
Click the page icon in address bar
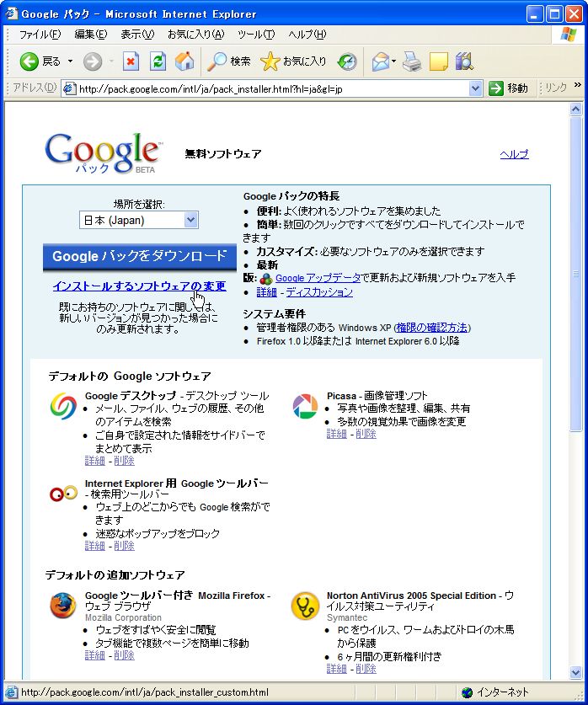69,88
